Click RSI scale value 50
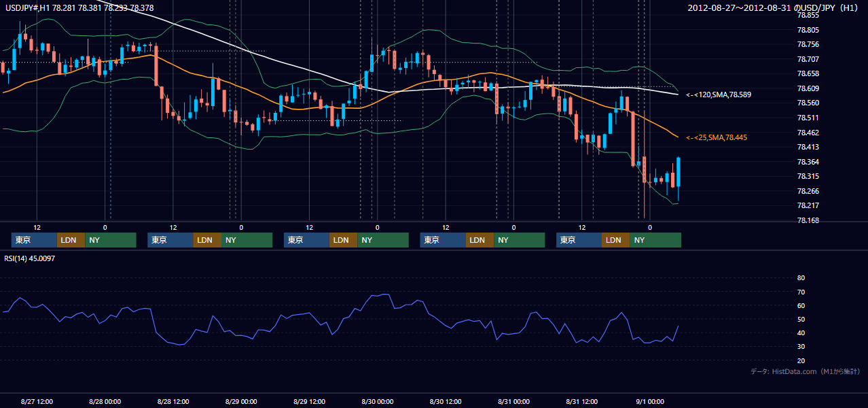Viewport: 868px width, 408px height. (801, 319)
